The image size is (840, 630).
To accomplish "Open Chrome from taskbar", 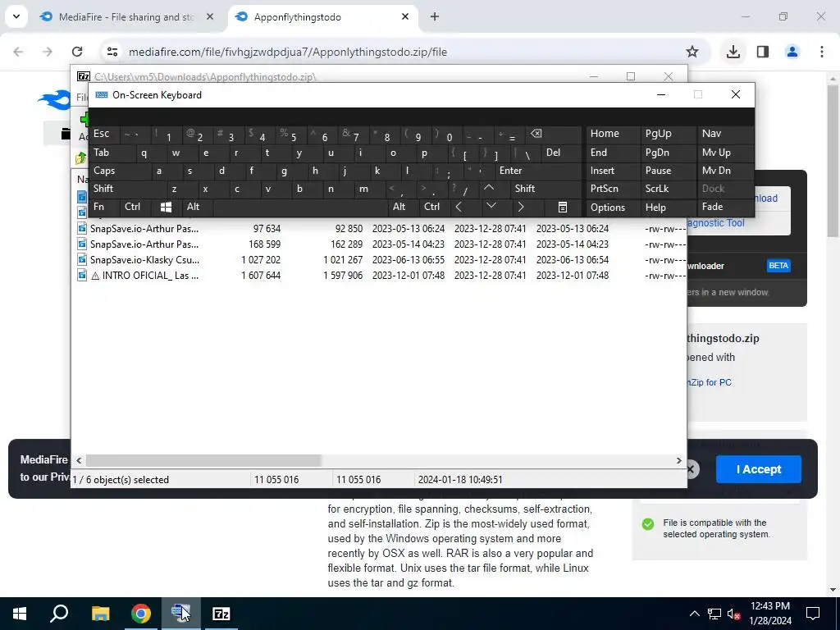I will (x=141, y=614).
